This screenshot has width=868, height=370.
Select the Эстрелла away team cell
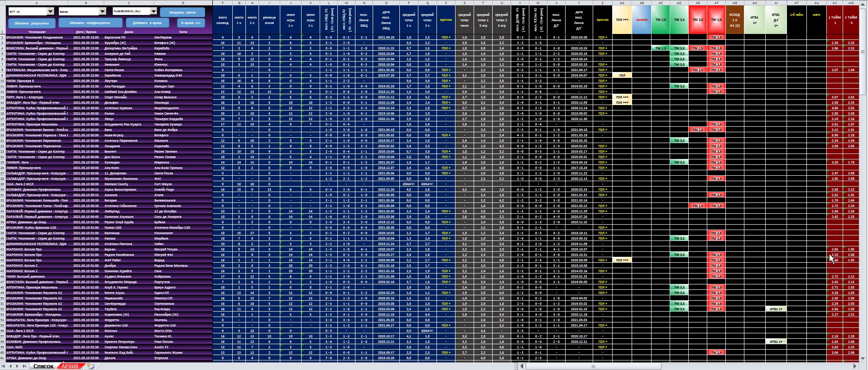(x=183, y=358)
